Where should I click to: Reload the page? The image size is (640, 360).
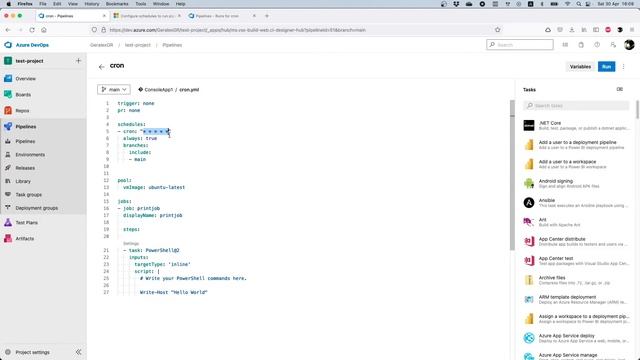click(32, 30)
